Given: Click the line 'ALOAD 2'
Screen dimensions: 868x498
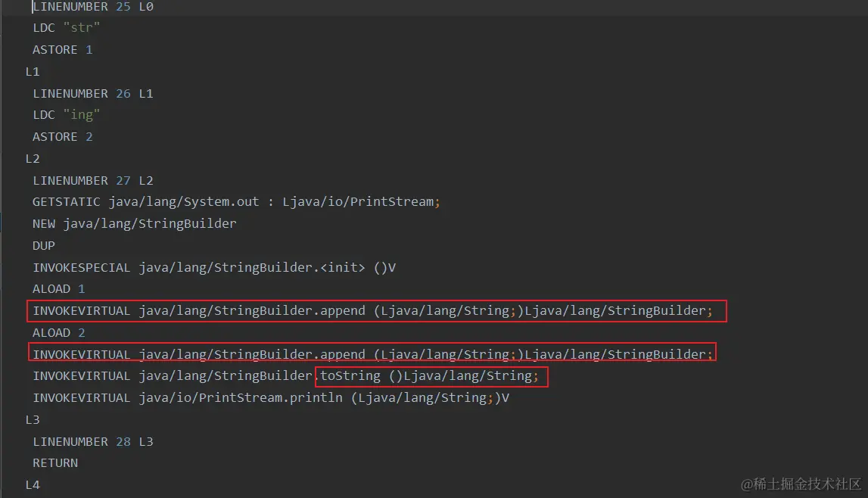Looking at the screenshot, I should pos(59,332).
